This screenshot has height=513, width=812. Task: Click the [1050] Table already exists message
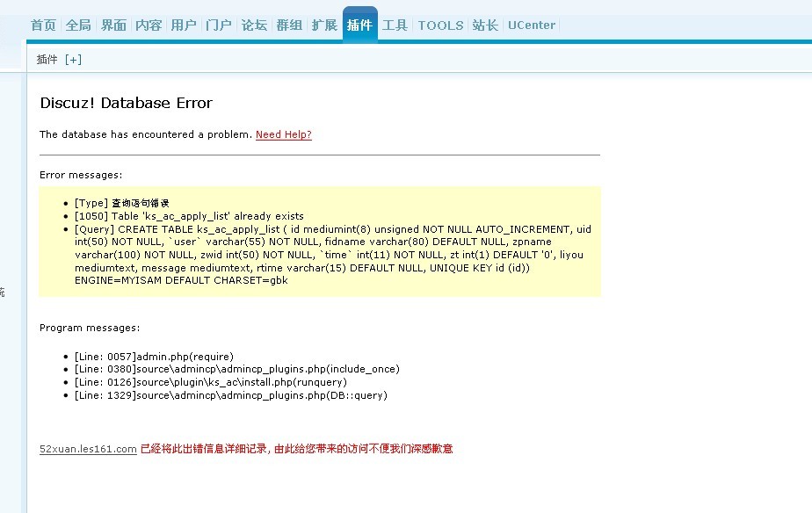coord(189,216)
